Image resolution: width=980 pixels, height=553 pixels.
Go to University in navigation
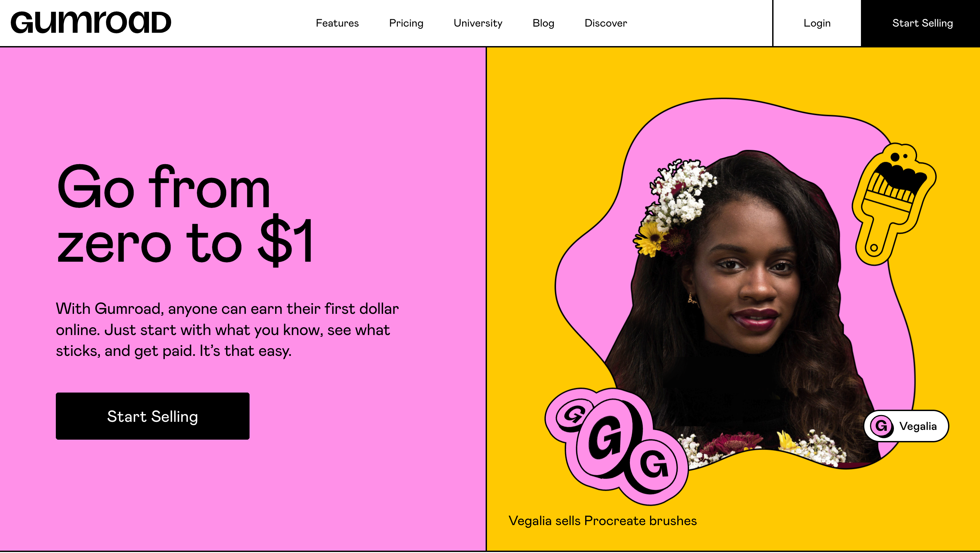tap(478, 23)
